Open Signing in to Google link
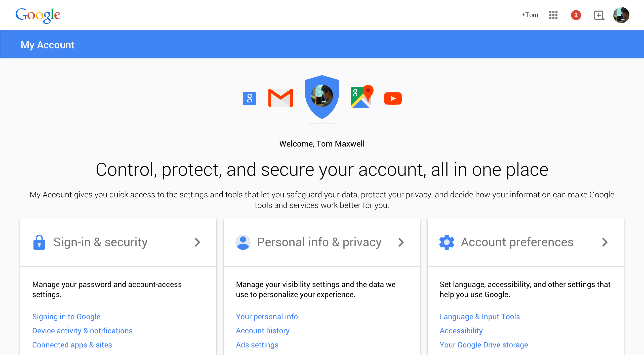The height and width of the screenshot is (355, 644). pos(66,316)
